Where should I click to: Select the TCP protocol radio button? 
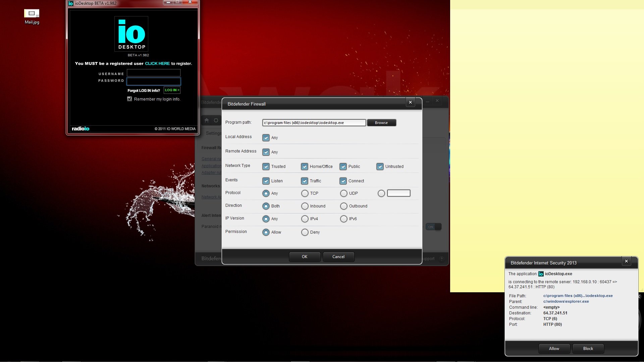pos(305,193)
